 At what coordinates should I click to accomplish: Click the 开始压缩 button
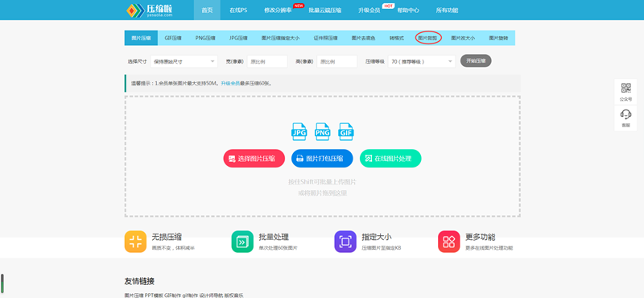pos(476,60)
